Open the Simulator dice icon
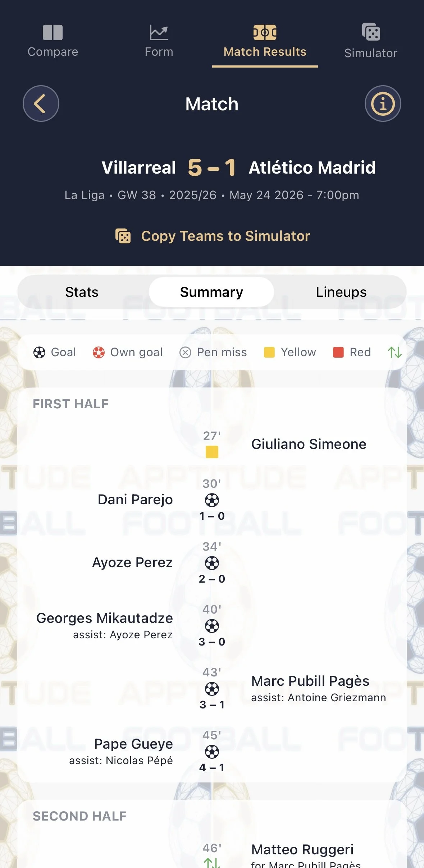Viewport: 424px width, 868px height. [371, 32]
